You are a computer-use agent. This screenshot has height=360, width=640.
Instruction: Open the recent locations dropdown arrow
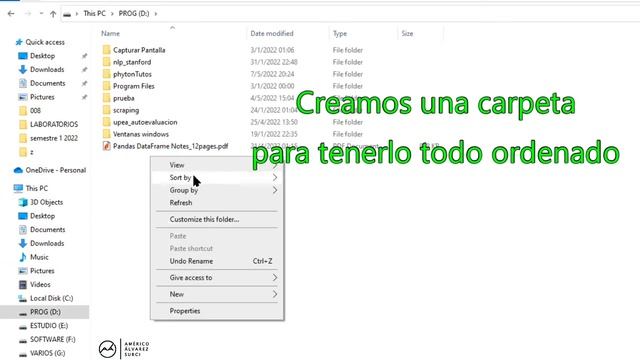click(x=41, y=13)
